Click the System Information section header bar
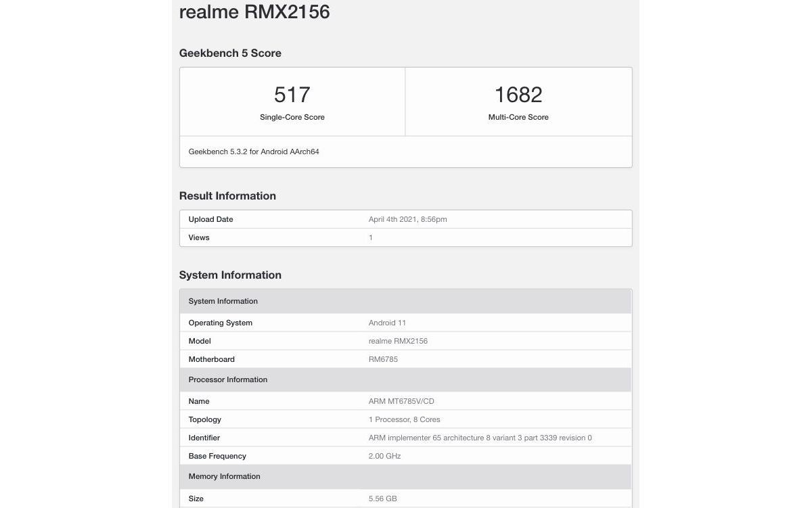The width and height of the screenshot is (812, 508). (x=406, y=300)
